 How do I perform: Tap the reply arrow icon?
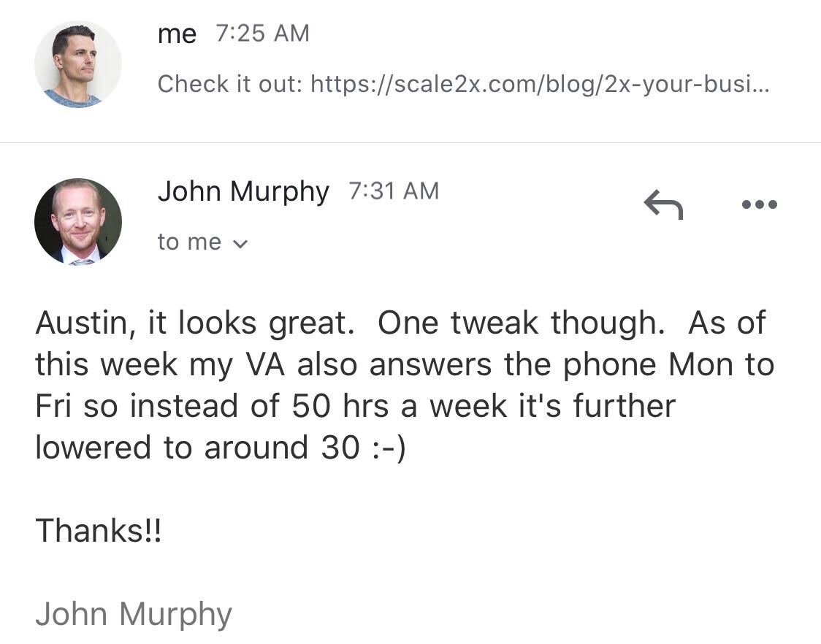click(x=663, y=204)
